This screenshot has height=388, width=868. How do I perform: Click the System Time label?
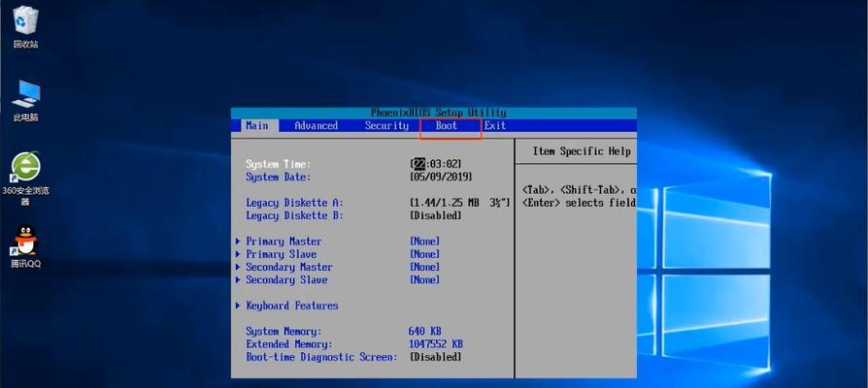[279, 164]
